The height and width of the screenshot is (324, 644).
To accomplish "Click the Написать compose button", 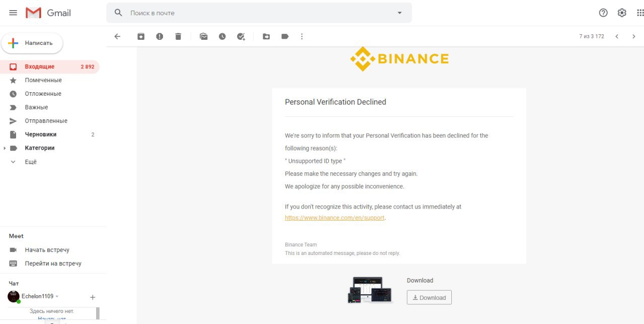I will 32,43.
